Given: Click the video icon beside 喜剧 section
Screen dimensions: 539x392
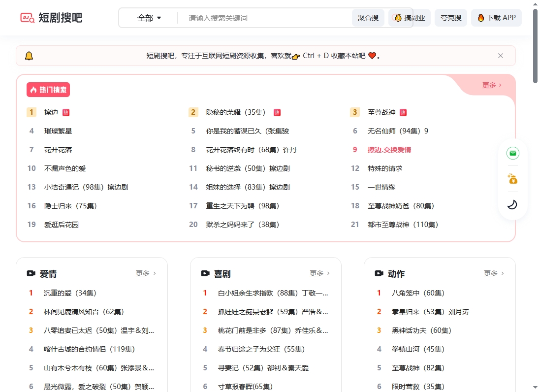Looking at the screenshot, I should pyautogui.click(x=205, y=273).
